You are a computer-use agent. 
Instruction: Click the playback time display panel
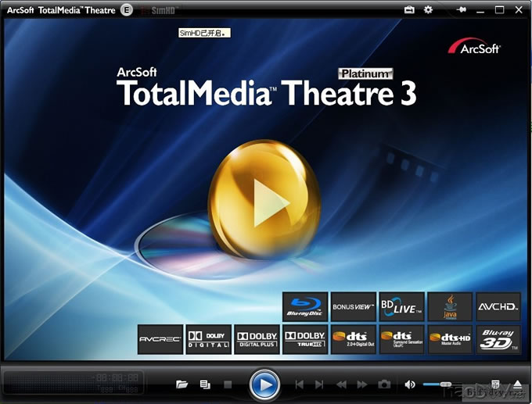tap(73, 383)
